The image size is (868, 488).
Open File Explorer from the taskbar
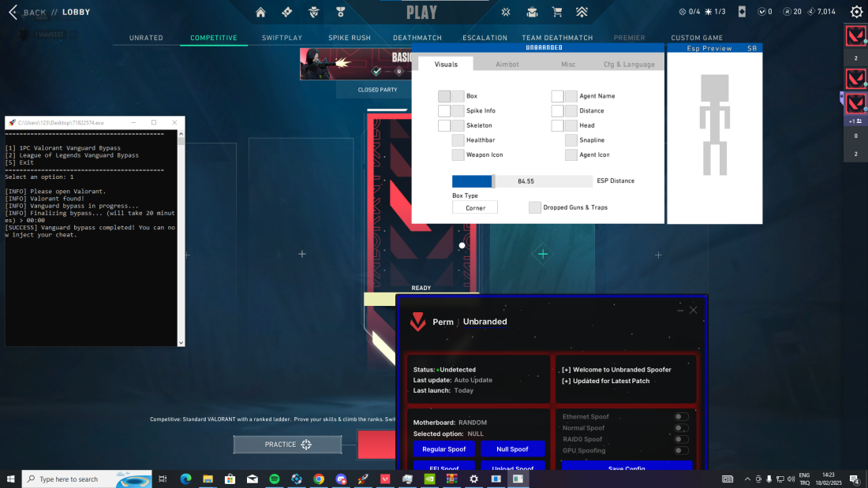pos(208,479)
